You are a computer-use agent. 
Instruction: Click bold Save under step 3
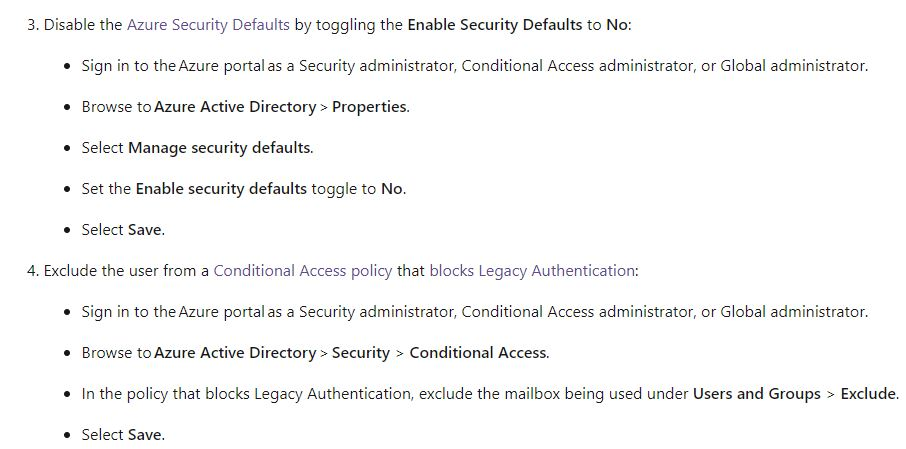pyautogui.click(x=145, y=229)
